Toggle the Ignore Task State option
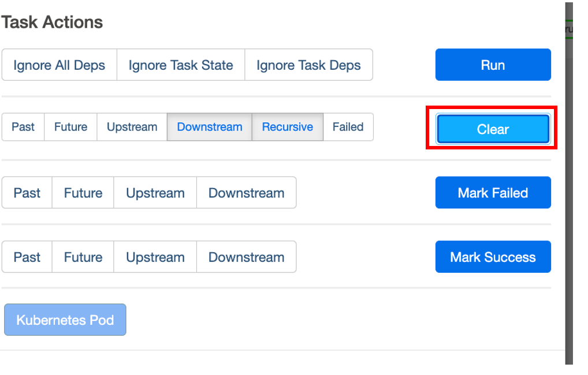Viewport: 588px width, 375px height. coord(181,65)
